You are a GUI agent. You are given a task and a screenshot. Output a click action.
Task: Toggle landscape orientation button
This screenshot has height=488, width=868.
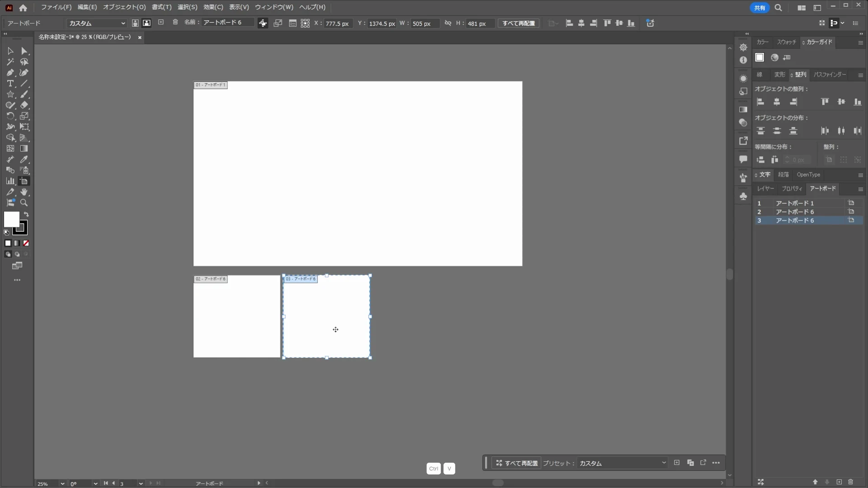click(x=146, y=23)
